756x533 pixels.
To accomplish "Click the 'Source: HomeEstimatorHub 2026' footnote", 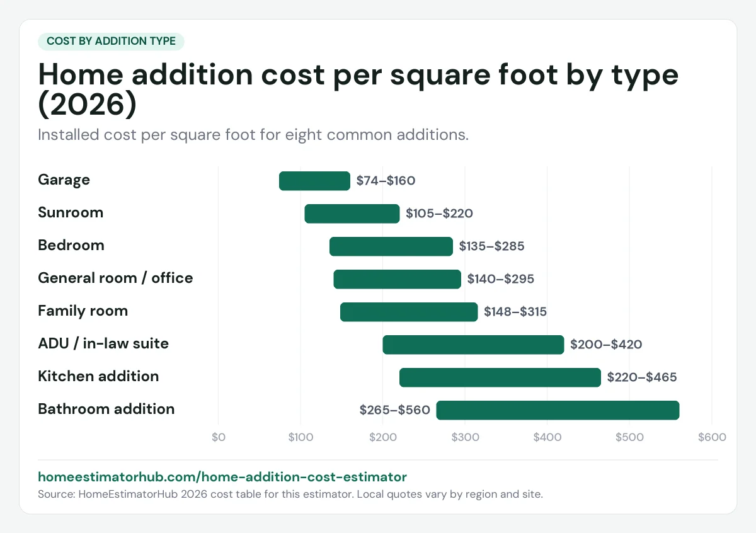I will pyautogui.click(x=290, y=494).
